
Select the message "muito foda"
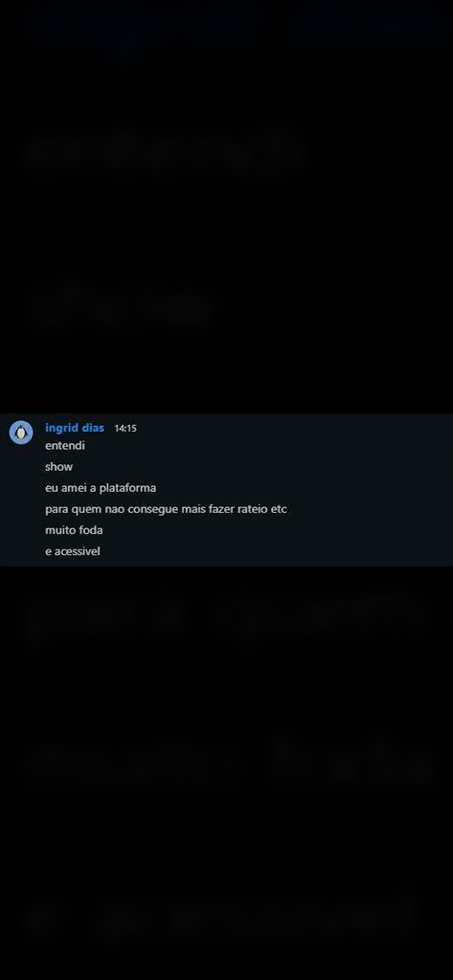click(74, 530)
